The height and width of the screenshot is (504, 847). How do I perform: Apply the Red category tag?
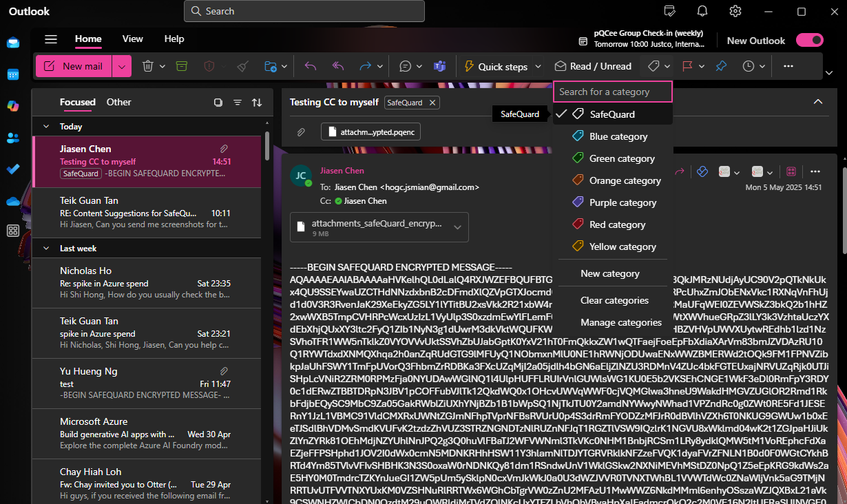pyautogui.click(x=613, y=224)
